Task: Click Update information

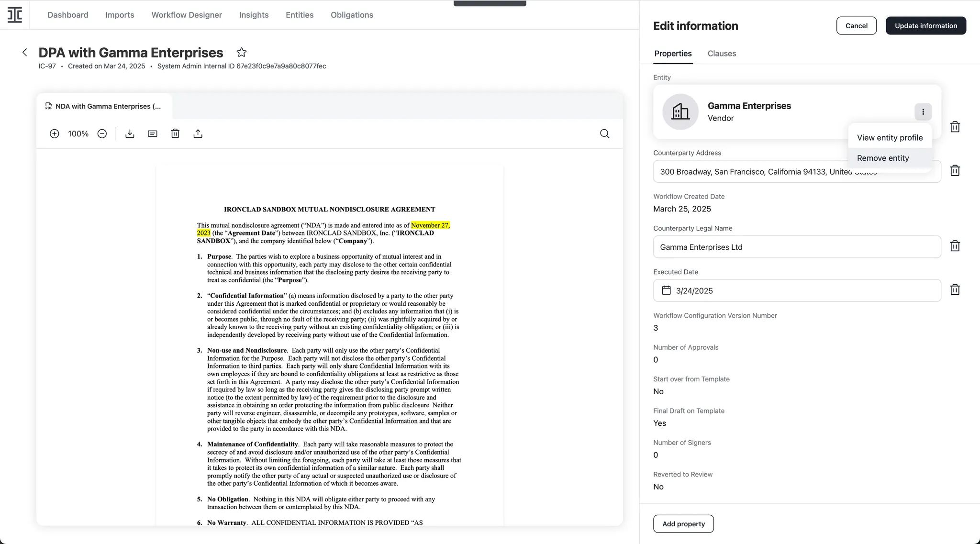Action: [925, 25]
